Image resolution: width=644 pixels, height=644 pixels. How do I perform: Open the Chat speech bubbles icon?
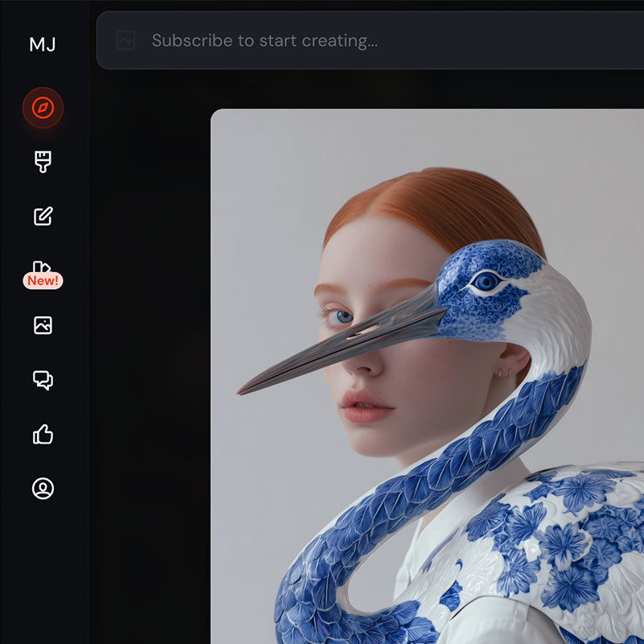click(x=43, y=380)
